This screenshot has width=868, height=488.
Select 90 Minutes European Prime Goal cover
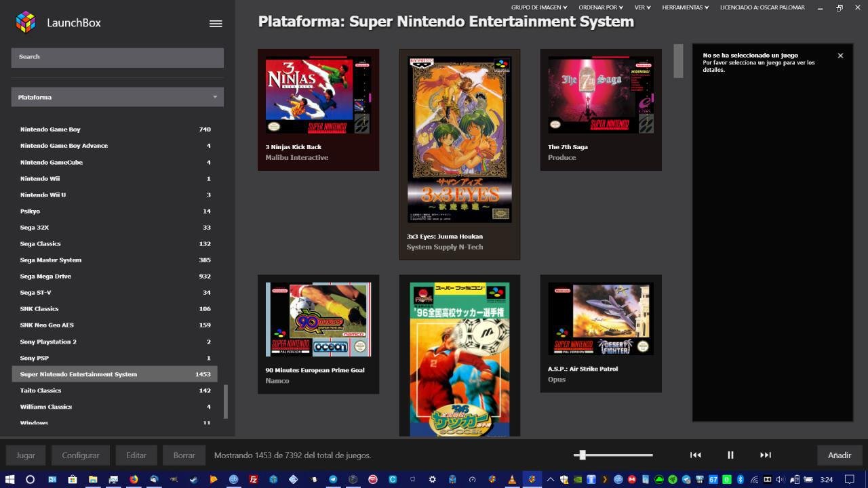click(318, 320)
